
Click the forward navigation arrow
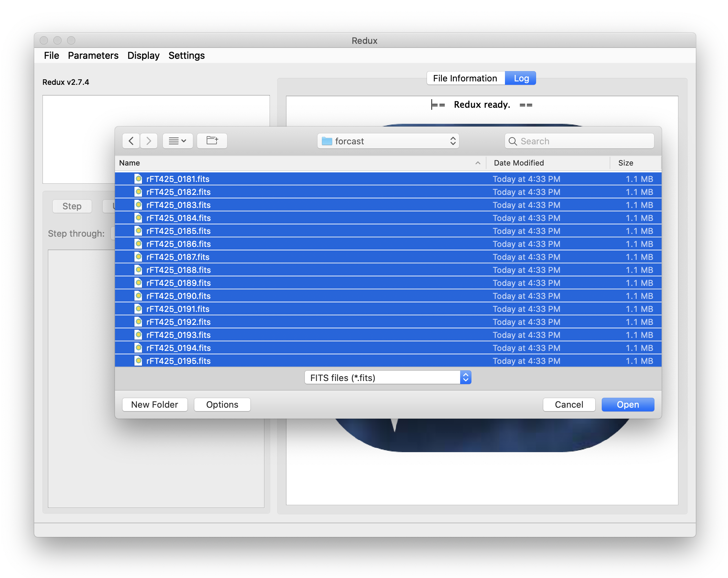(149, 141)
